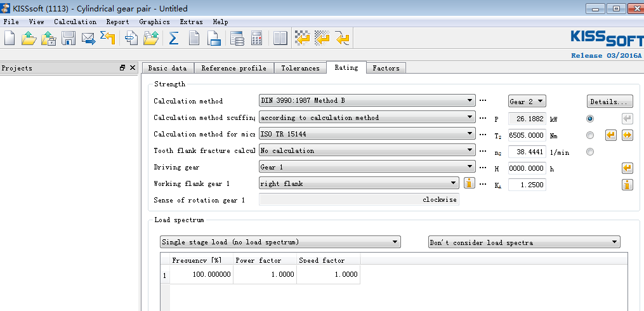The height and width of the screenshot is (311, 644).
Task: Click the multi-document folder toolbar icon
Action: click(151, 38)
